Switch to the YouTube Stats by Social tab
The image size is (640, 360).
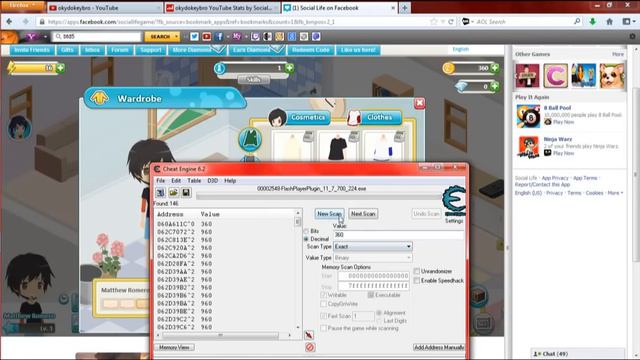click(222, 8)
